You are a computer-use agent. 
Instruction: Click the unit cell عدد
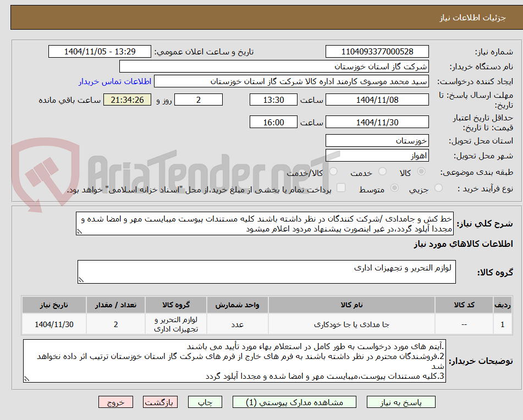[x=237, y=324]
